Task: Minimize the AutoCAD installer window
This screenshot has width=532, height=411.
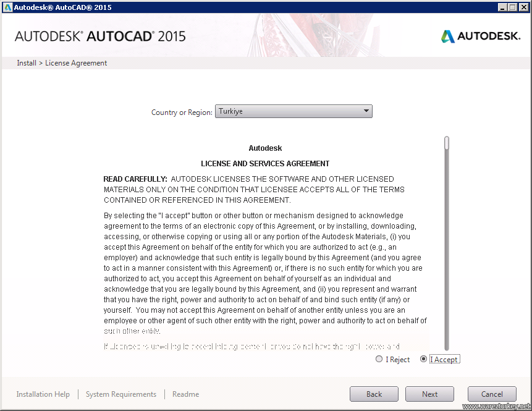Action: pos(502,7)
